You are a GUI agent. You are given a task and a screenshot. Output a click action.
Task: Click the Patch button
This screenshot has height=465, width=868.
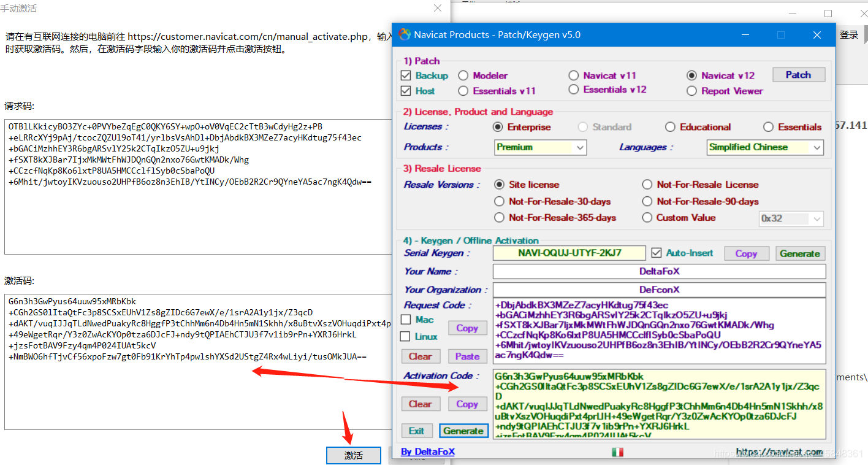(798, 75)
